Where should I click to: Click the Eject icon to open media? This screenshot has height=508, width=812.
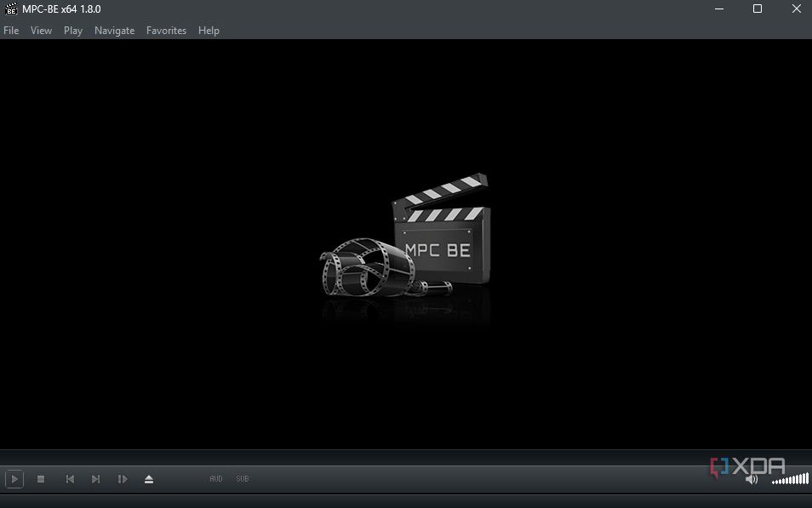149,478
